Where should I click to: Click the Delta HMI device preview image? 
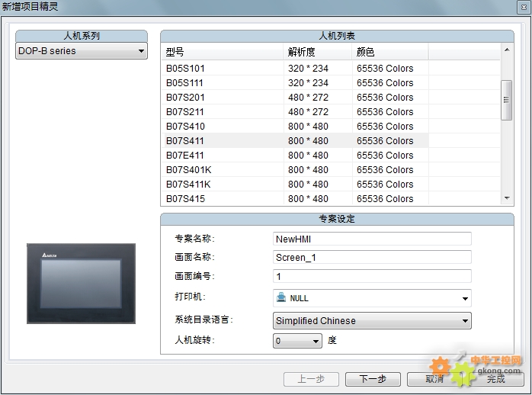[81, 284]
